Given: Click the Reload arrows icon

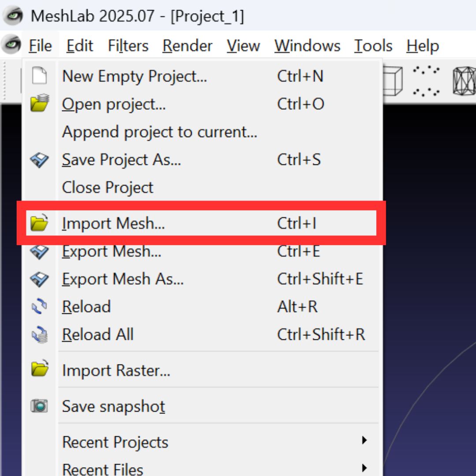Looking at the screenshot, I should click(x=40, y=306).
